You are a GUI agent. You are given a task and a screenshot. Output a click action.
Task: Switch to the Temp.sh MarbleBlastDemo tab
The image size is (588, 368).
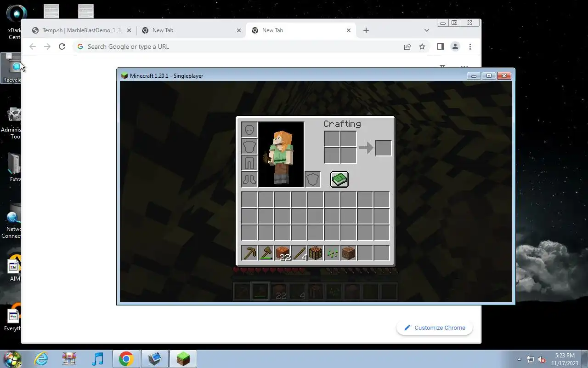click(81, 30)
